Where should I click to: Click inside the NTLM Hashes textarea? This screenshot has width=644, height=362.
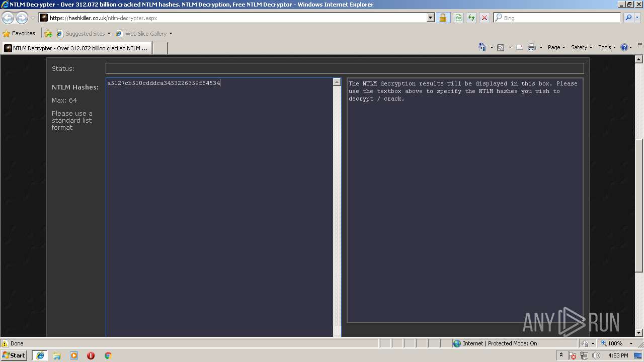tap(219, 207)
